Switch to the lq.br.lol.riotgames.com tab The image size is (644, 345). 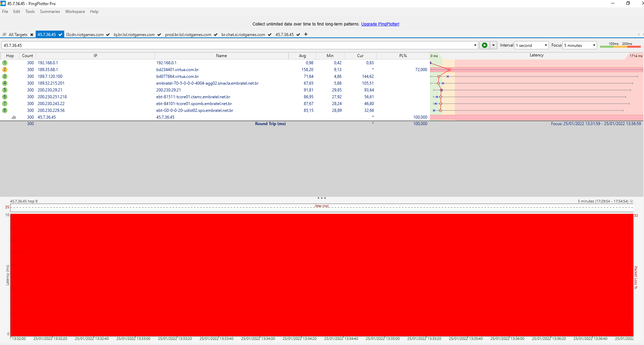coord(134,35)
